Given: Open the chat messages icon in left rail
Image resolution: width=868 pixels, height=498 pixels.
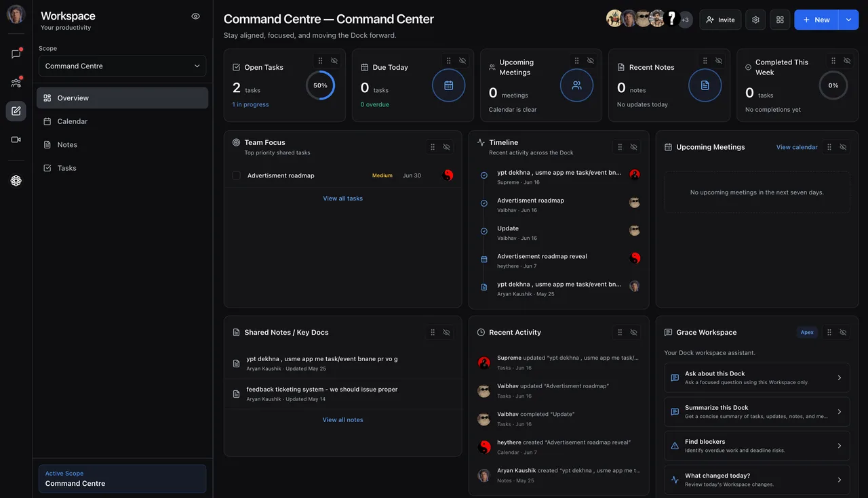Looking at the screenshot, I should tap(16, 54).
